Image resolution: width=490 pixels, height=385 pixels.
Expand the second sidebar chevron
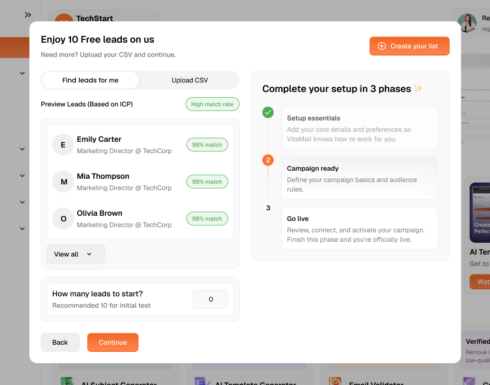pos(22,149)
